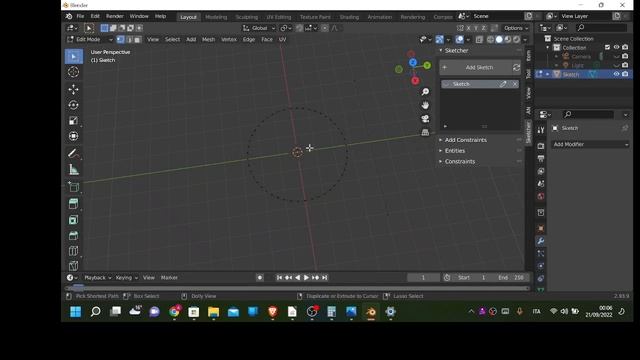640x360 pixels.
Task: Select the Extrude Region tool
Action: coord(73,204)
